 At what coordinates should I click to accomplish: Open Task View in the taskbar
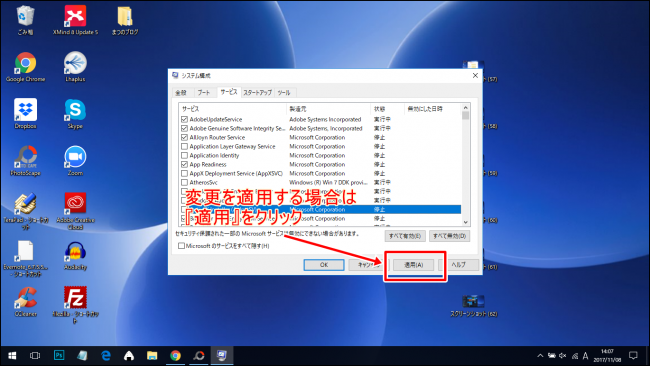[x=35, y=356]
